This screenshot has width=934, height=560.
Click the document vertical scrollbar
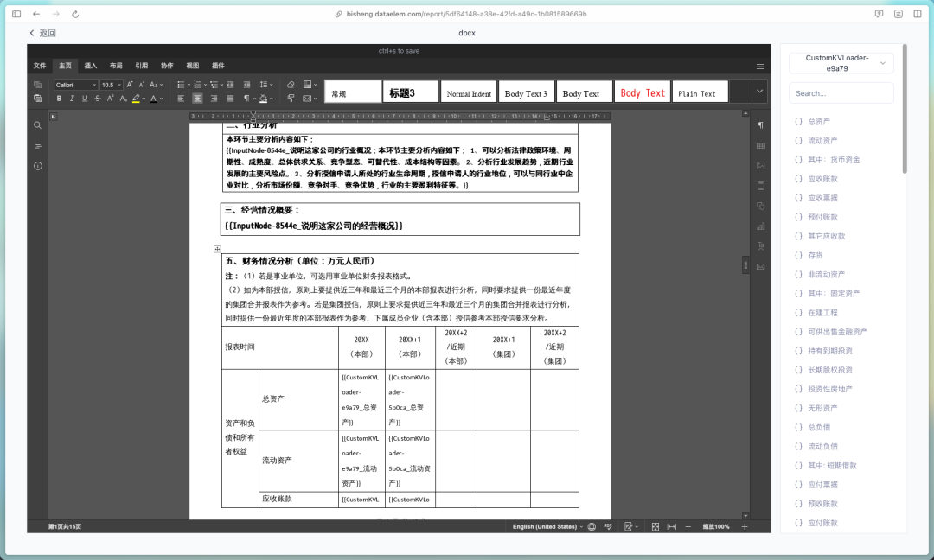[x=745, y=264]
